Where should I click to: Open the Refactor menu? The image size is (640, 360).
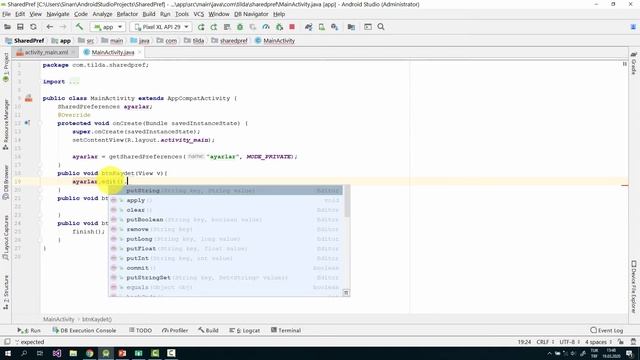point(127,14)
